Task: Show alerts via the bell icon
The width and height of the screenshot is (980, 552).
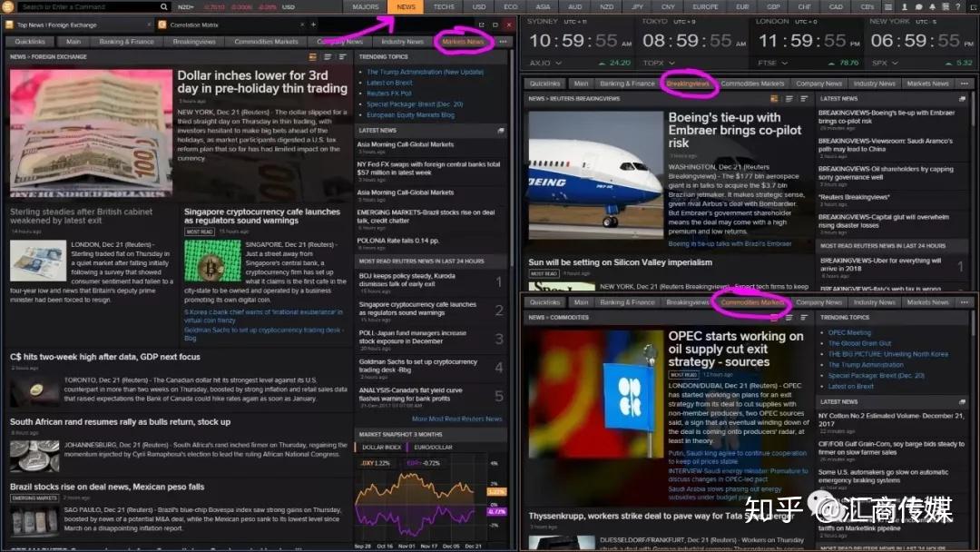Action: tap(932, 7)
